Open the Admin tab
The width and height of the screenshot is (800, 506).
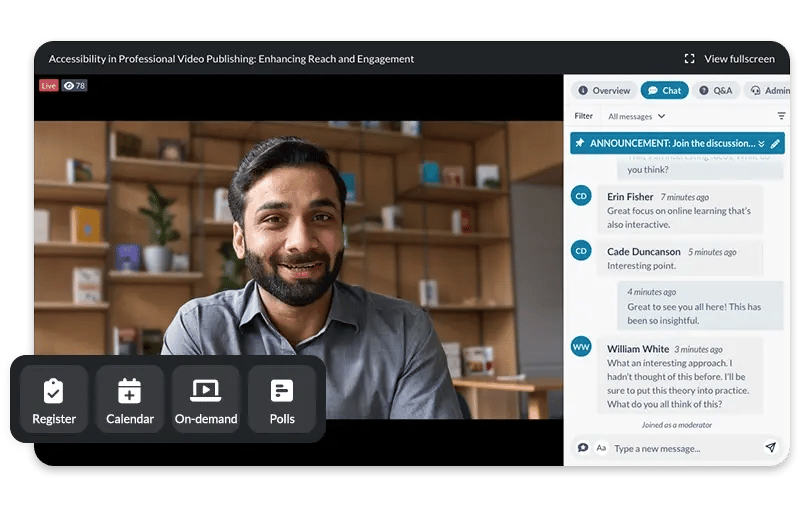[x=768, y=91]
